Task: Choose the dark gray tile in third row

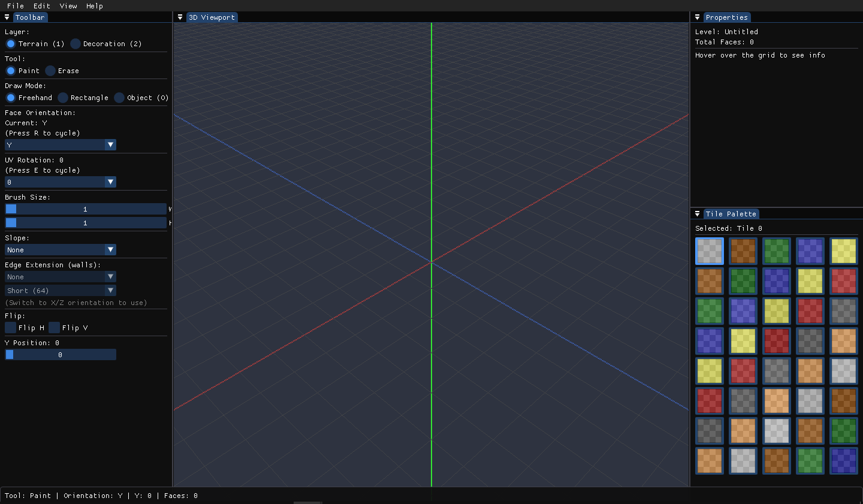Action: pyautogui.click(x=844, y=311)
